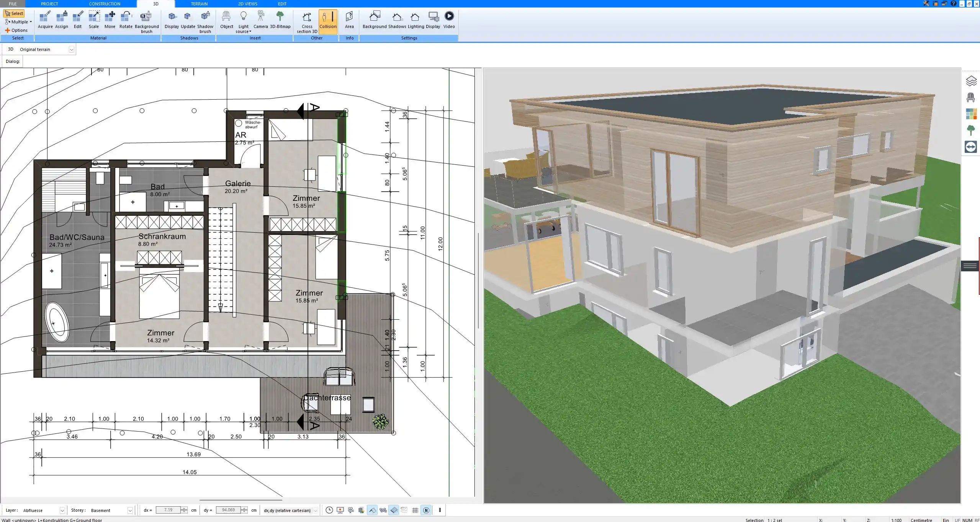The image size is (980, 522).
Task: Open the plants tree icon in right sidebar
Action: (970, 130)
